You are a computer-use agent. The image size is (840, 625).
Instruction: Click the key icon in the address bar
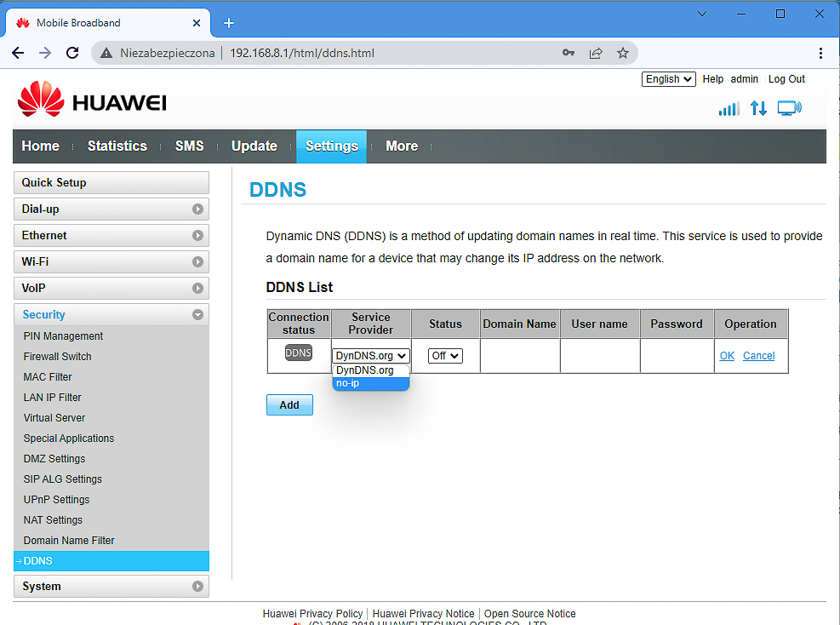point(569,52)
